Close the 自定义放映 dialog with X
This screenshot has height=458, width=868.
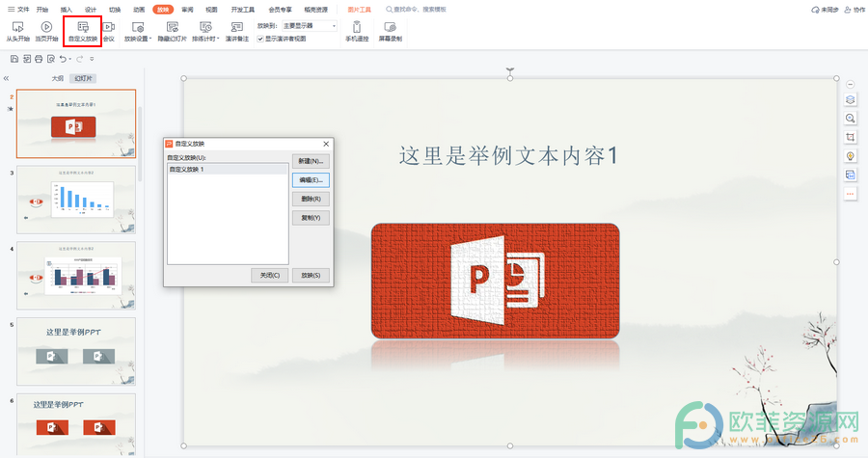coord(326,144)
